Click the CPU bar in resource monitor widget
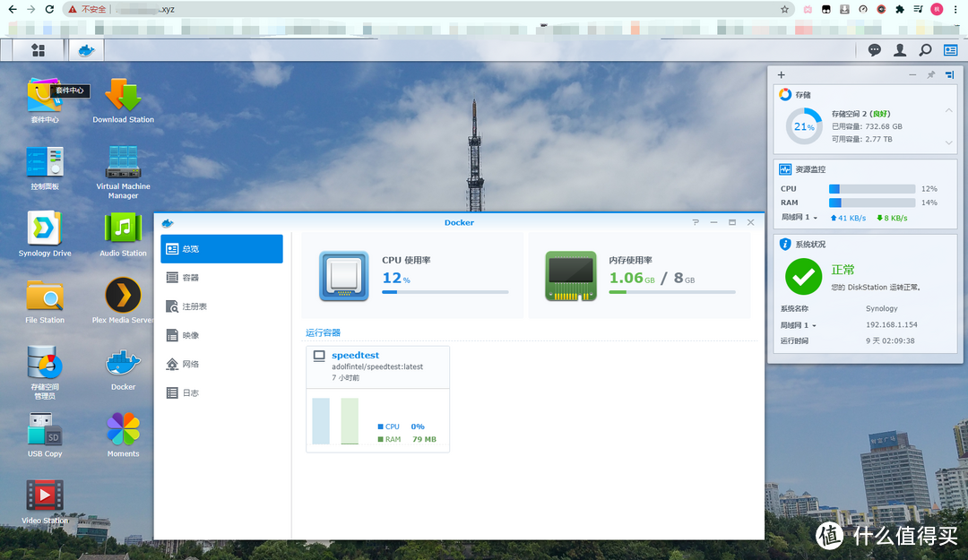The height and width of the screenshot is (560, 968). pos(872,189)
